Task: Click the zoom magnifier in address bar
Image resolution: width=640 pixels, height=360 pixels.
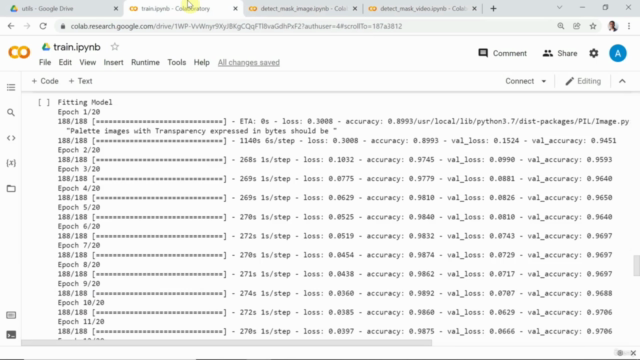Action: click(561, 26)
